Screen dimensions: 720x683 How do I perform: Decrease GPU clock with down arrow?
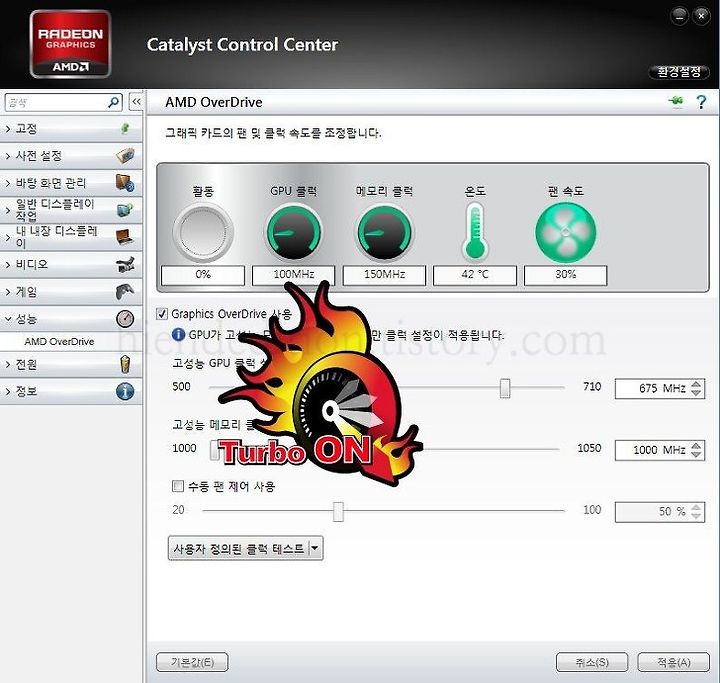pos(696,393)
